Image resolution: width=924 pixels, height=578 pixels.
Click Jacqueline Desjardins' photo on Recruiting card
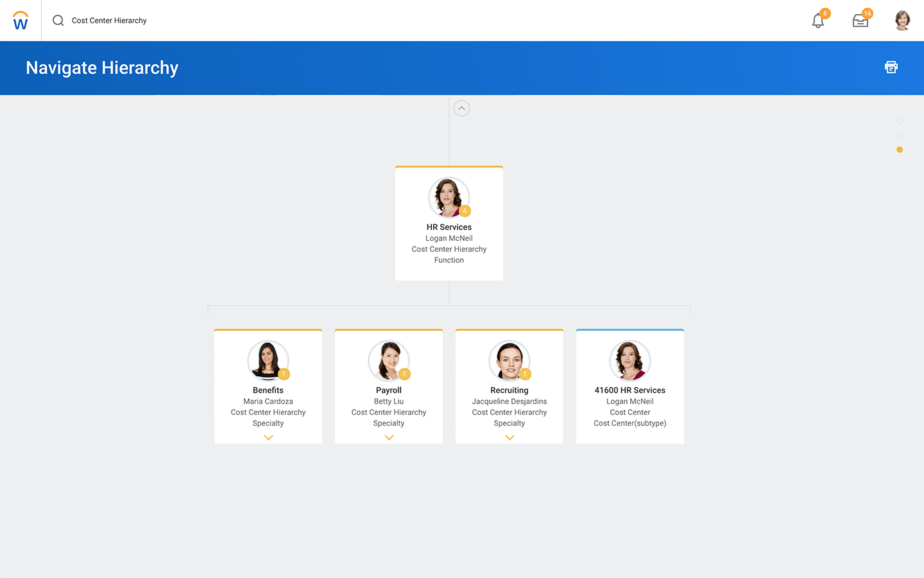(x=509, y=360)
